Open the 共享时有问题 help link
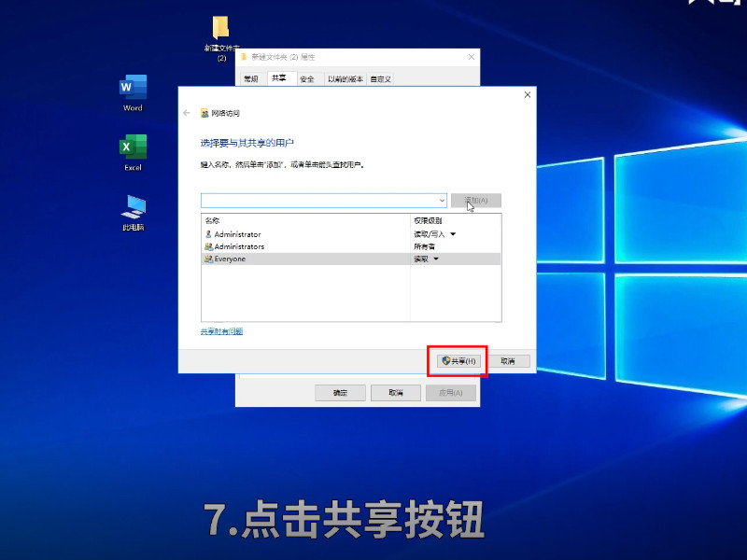This screenshot has width=747, height=560. pyautogui.click(x=221, y=331)
